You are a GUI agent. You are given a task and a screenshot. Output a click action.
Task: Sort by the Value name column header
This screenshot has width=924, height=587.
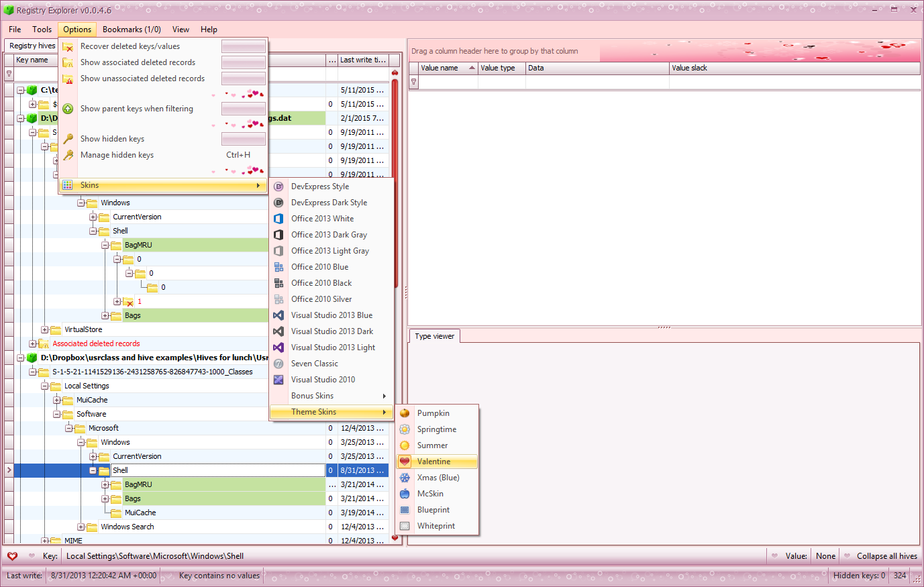(x=448, y=68)
